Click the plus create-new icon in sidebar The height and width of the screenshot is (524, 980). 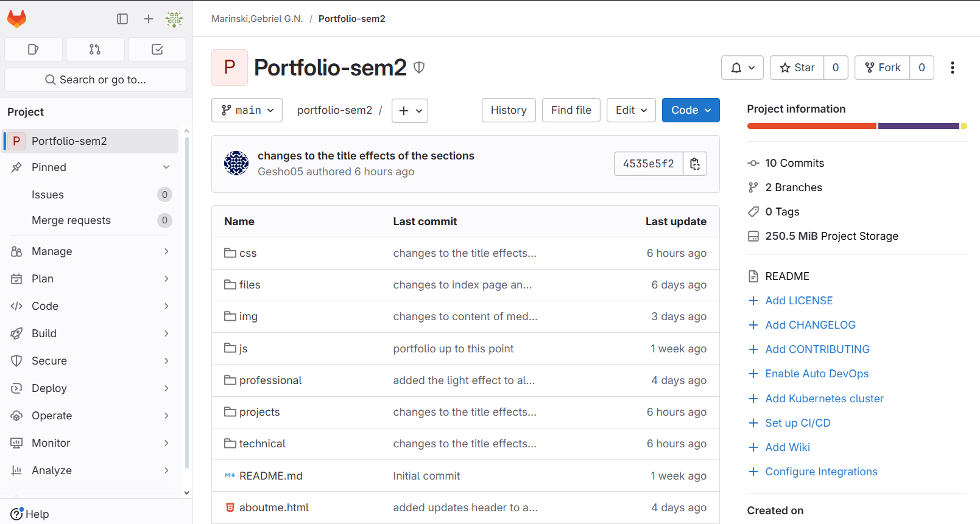point(148,19)
